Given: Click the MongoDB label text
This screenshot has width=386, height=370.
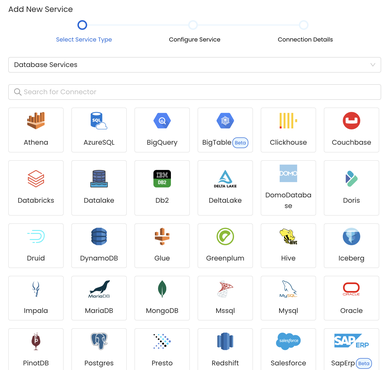Looking at the screenshot, I should pyautogui.click(x=162, y=310).
